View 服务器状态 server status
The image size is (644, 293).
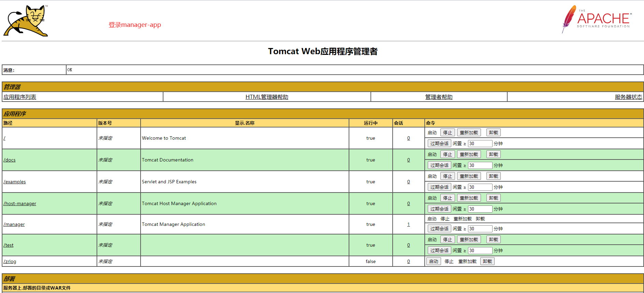click(628, 97)
